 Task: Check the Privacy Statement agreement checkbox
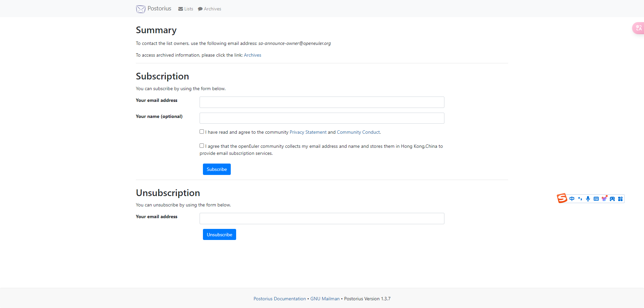(202, 132)
